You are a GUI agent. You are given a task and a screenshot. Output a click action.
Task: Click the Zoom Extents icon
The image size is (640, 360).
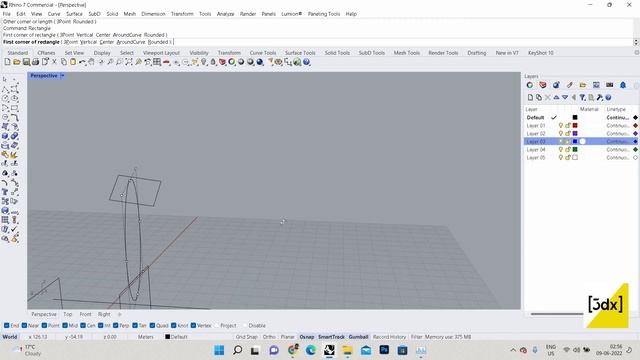pos(129,62)
